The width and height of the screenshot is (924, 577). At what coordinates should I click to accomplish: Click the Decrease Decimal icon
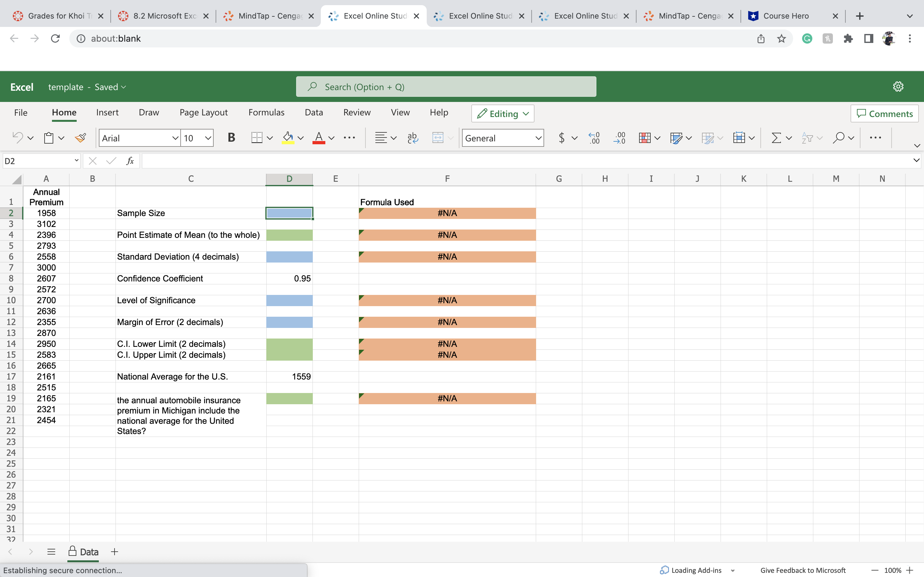pyautogui.click(x=619, y=138)
